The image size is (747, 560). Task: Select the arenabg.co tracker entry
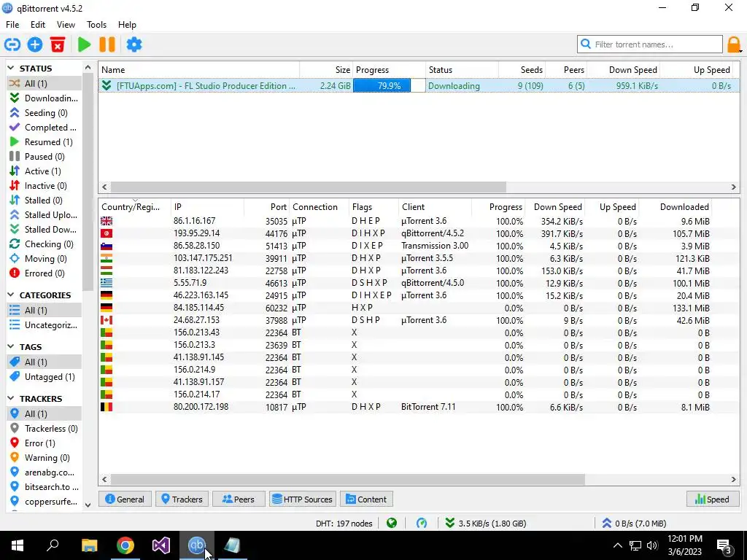tap(44, 472)
